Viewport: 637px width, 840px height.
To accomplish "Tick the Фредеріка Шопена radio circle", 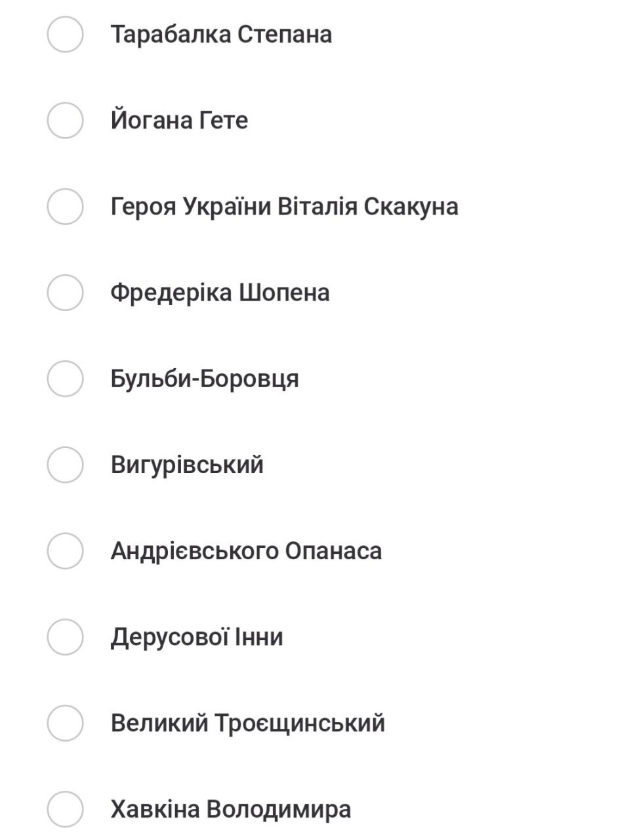I will (x=65, y=292).
